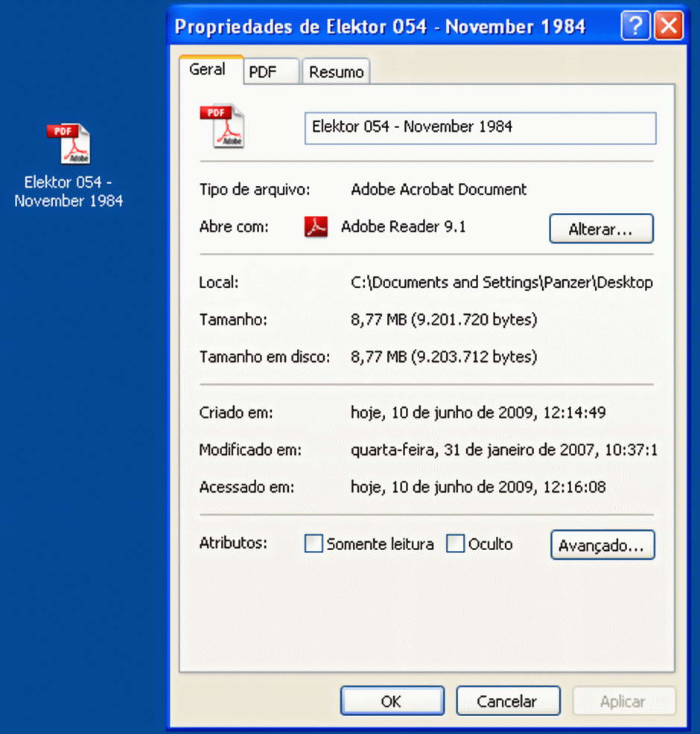Click the Alterar... button

[x=601, y=229]
